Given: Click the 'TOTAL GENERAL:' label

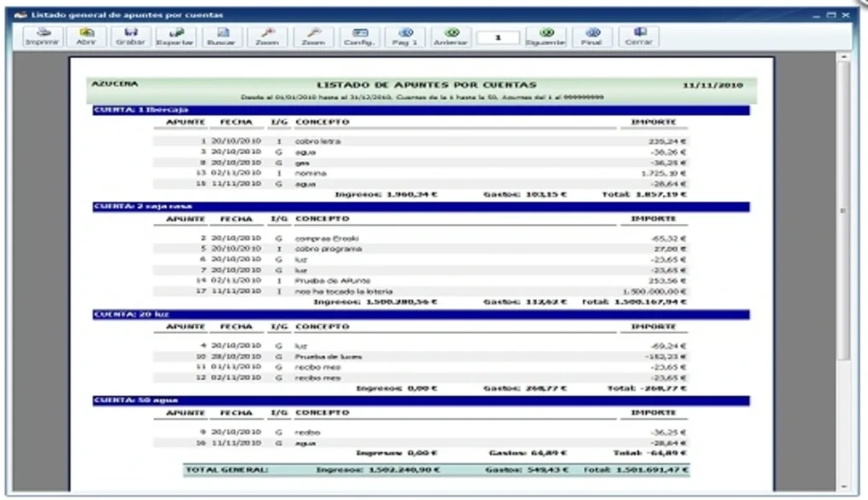Looking at the screenshot, I should click(x=227, y=470).
